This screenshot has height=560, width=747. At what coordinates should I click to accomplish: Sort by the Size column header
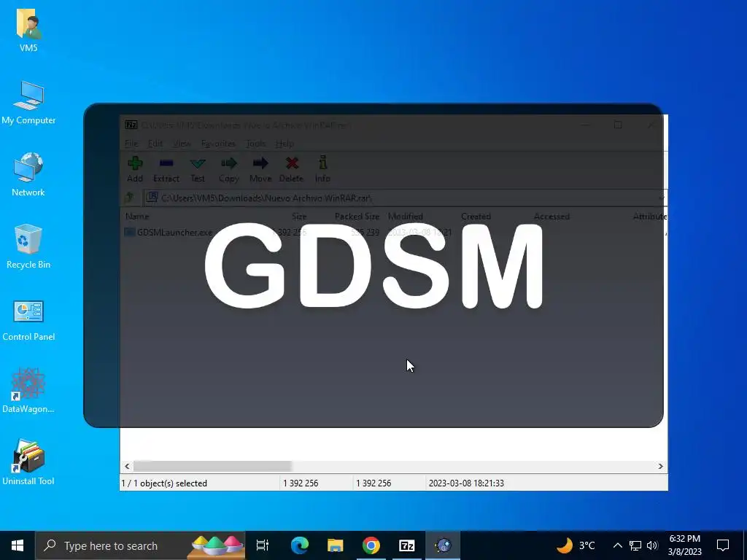point(299,216)
